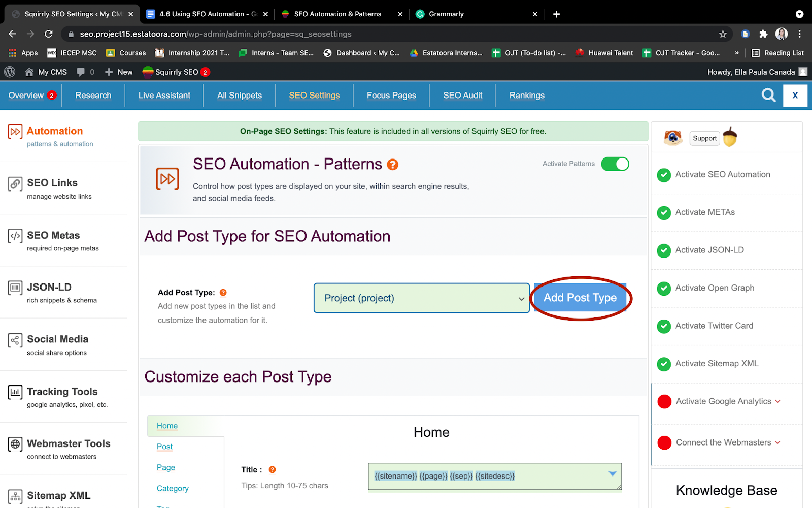Bookmark this page with the star icon
Screen dimensions: 812x508
[723, 34]
